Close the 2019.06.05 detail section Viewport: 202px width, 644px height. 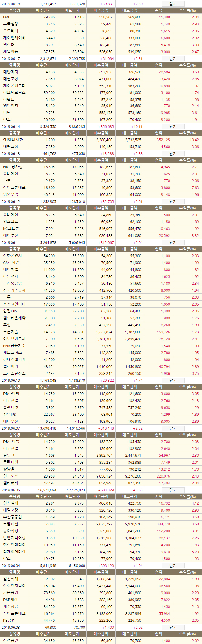173,490
